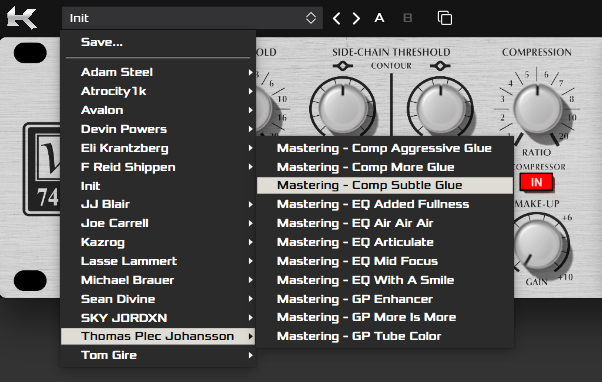The image size is (602, 382).
Task: Load Mastering - Comp Subtle Glue preset
Action: pyautogui.click(x=385, y=185)
